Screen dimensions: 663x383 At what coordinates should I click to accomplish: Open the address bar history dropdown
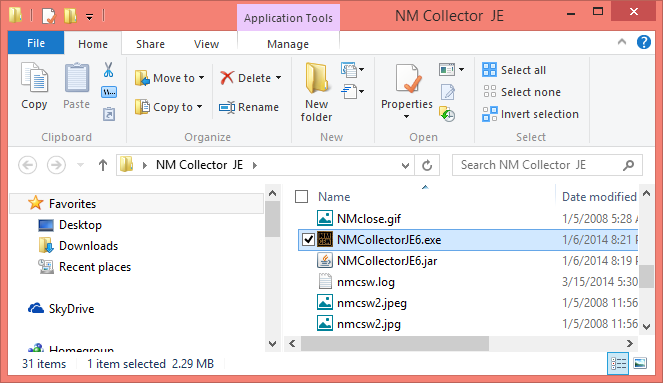[x=405, y=165]
